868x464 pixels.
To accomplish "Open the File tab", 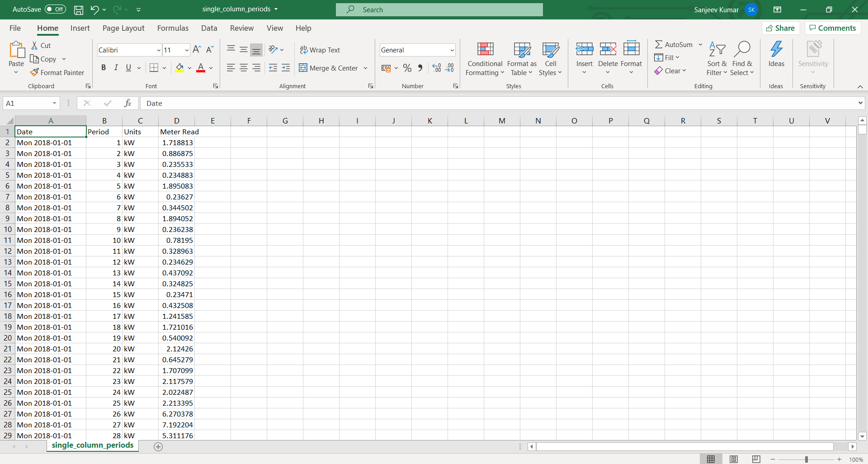I will click(x=15, y=28).
